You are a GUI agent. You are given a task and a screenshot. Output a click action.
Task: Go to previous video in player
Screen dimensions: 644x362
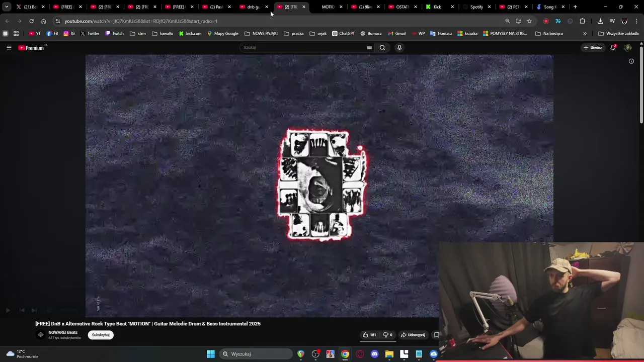pyautogui.click(x=21, y=311)
